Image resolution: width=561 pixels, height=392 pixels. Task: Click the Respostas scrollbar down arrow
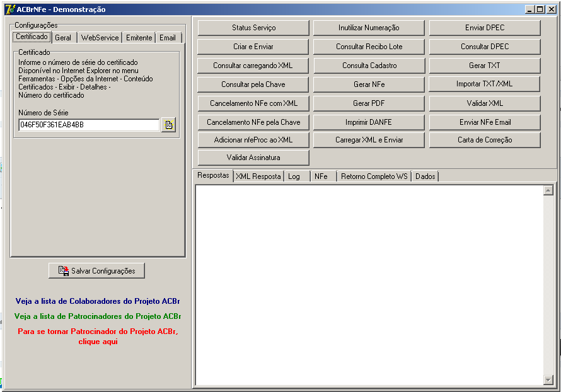(548, 380)
